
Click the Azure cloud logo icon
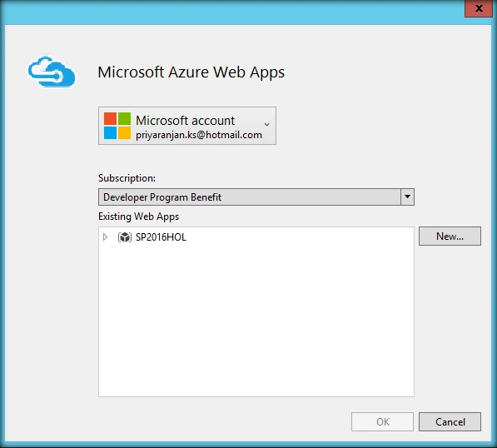(52, 72)
